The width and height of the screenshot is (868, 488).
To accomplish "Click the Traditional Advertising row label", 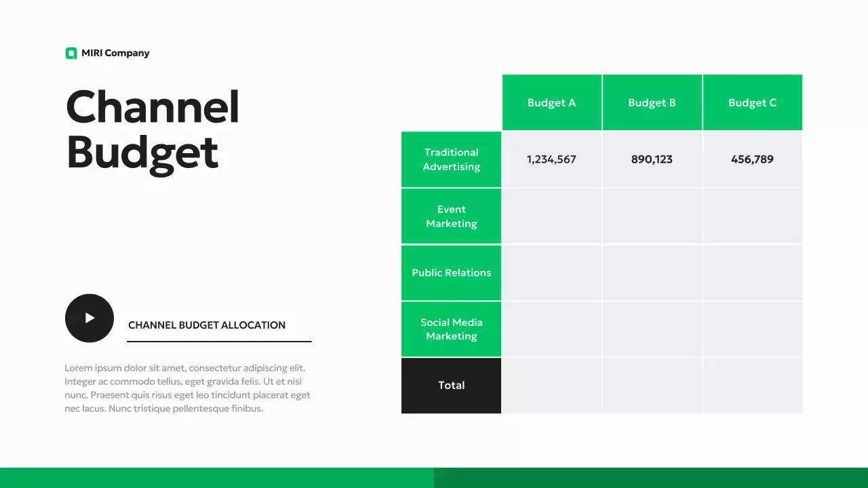I will [451, 159].
